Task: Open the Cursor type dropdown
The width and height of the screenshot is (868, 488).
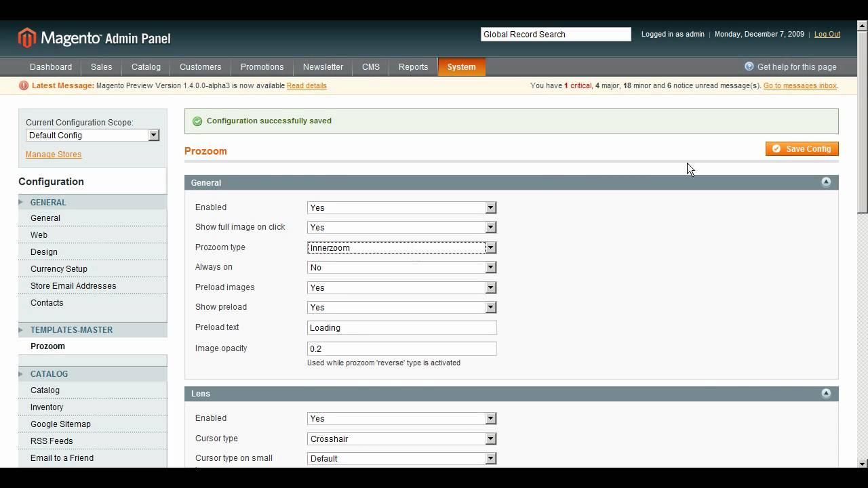Action: coord(402,439)
